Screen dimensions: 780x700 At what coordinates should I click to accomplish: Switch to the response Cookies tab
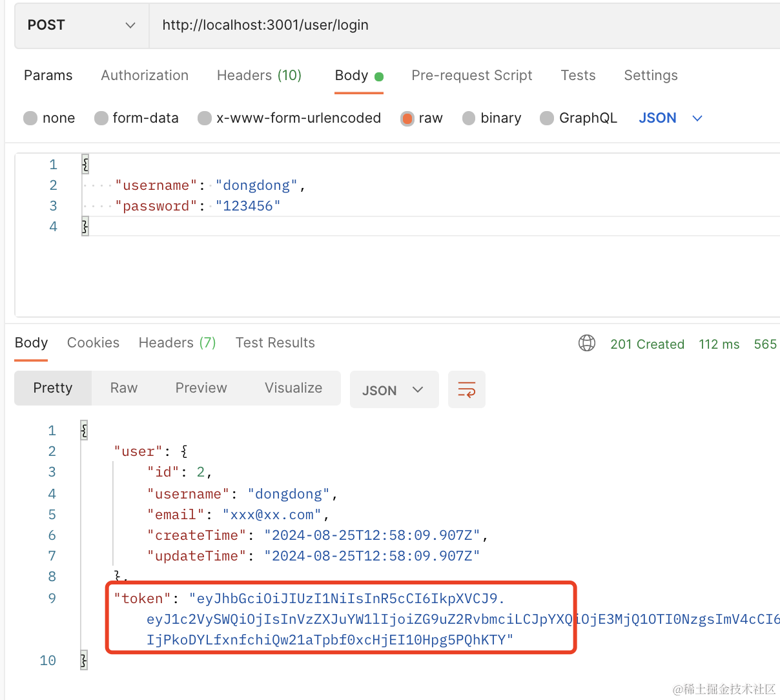point(93,343)
